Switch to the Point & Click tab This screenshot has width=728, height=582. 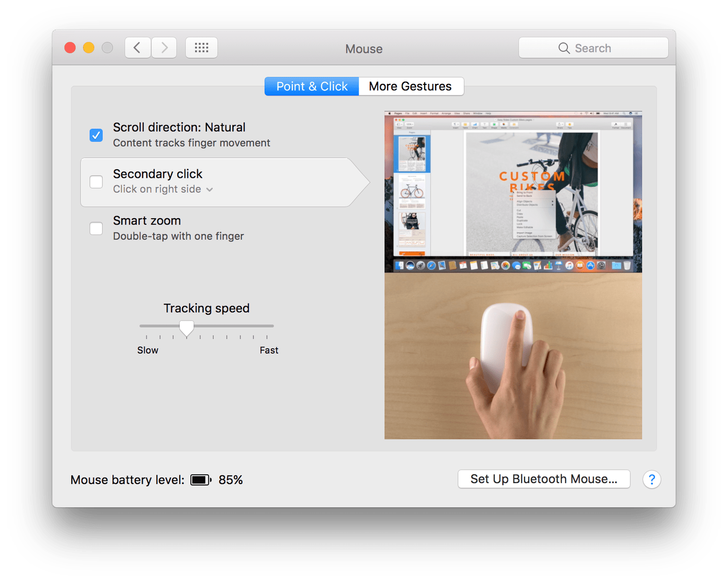click(312, 86)
